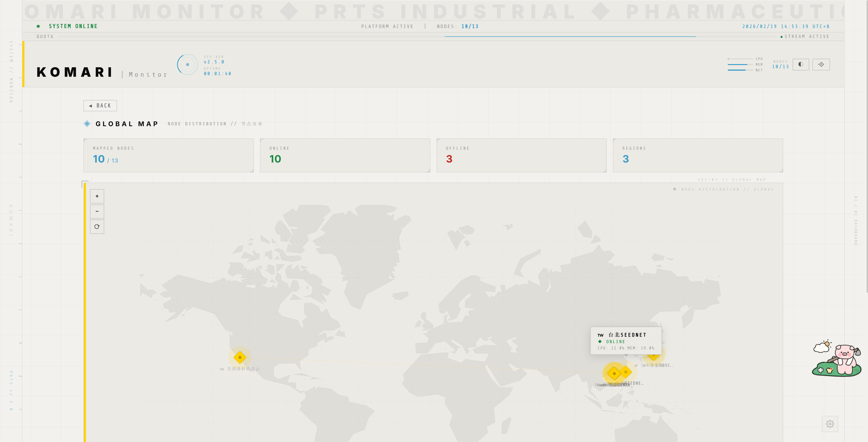Reset the map view
The width and height of the screenshot is (868, 442).
click(97, 227)
